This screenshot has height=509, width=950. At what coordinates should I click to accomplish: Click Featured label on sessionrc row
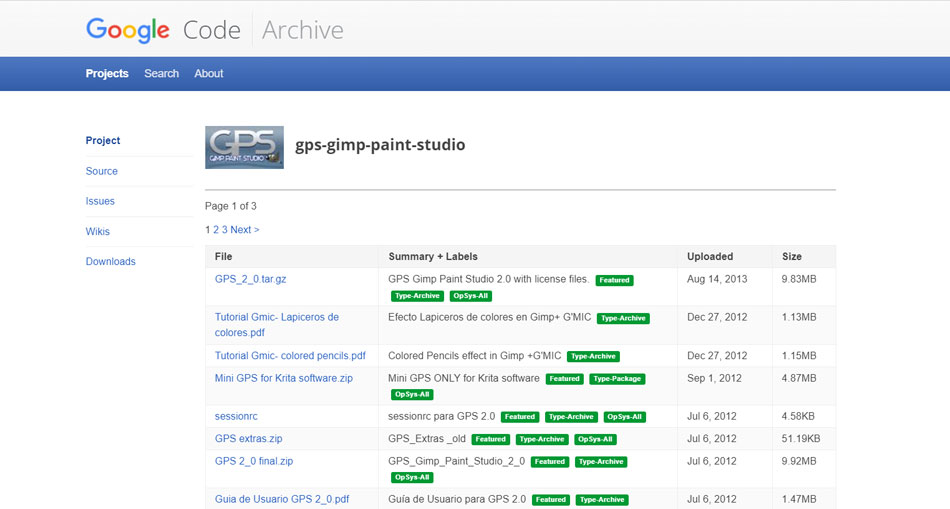(520, 417)
